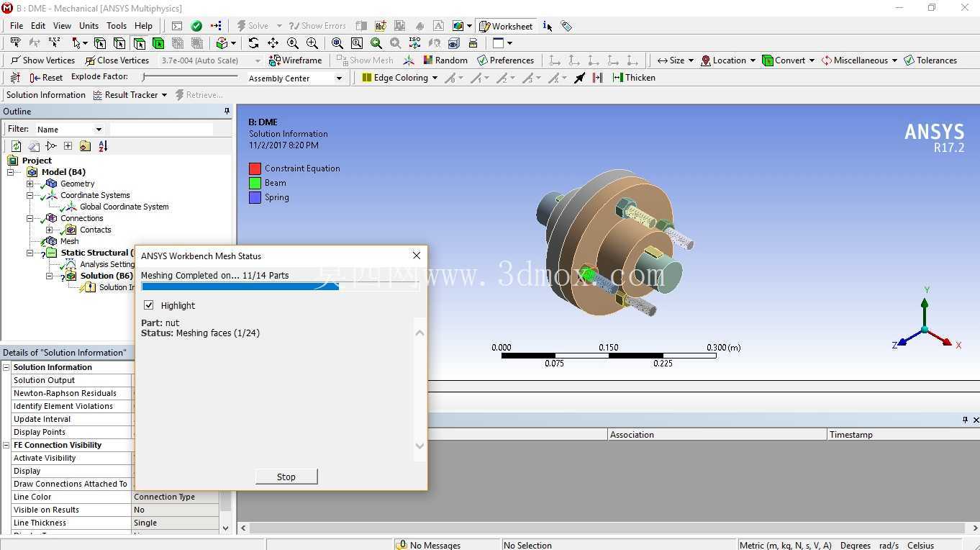Toggle Wireframe display mode

tap(295, 60)
